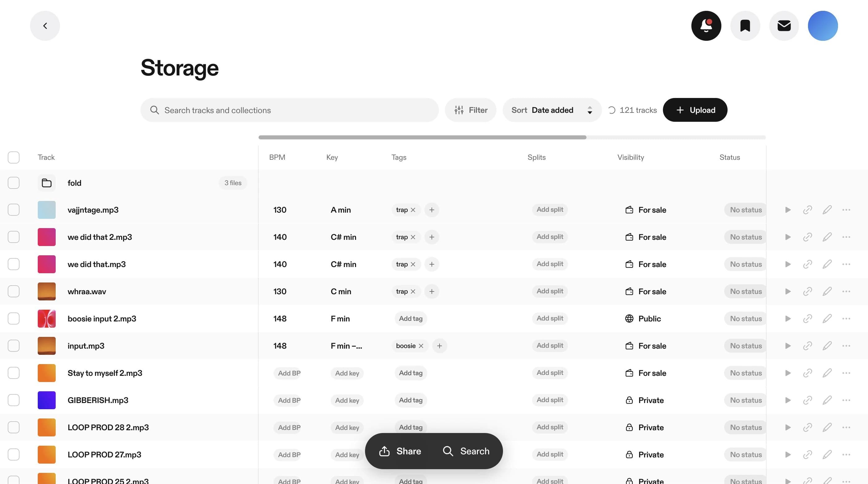
Task: Open more options for LOOP PROD 27.mp3
Action: (846, 454)
